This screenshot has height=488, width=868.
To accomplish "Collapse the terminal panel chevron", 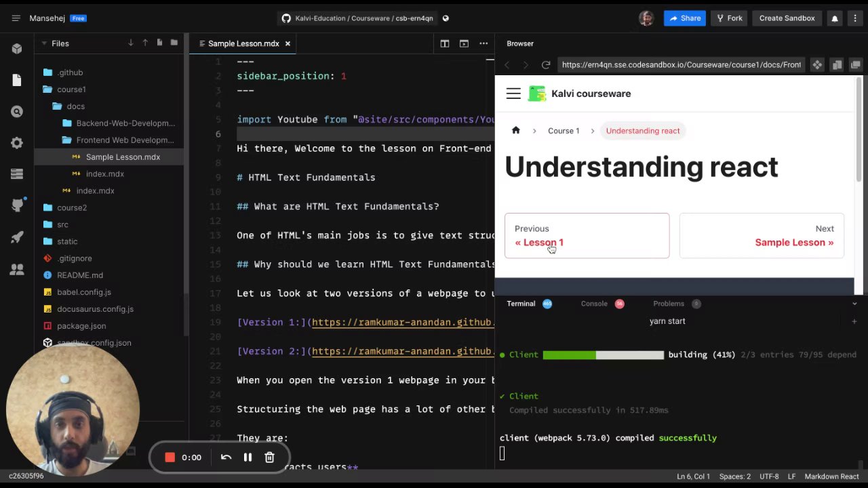I will (854, 304).
